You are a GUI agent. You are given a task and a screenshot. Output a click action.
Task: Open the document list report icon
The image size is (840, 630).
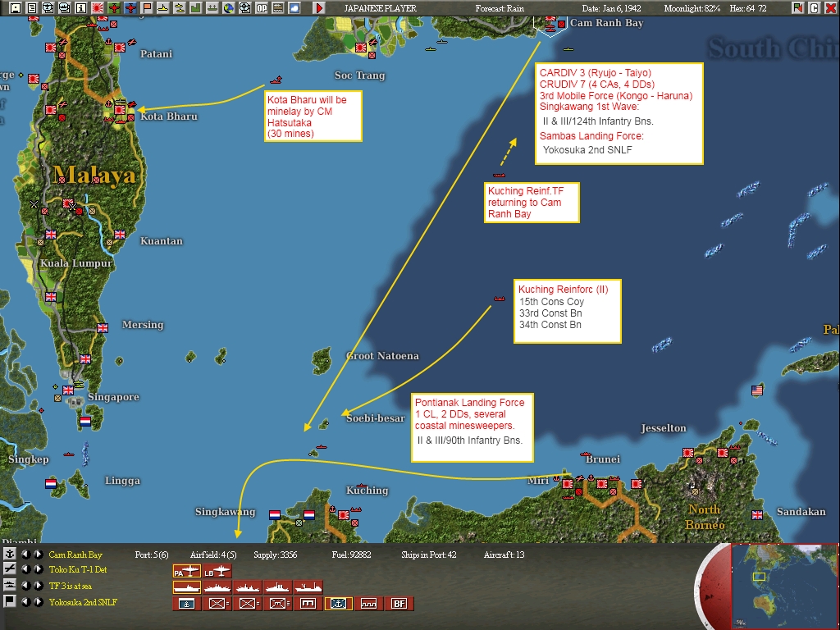click(x=32, y=7)
